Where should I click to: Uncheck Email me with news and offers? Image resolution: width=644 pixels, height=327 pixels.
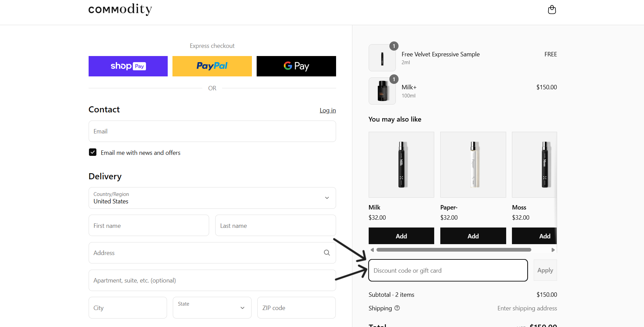[x=93, y=152]
